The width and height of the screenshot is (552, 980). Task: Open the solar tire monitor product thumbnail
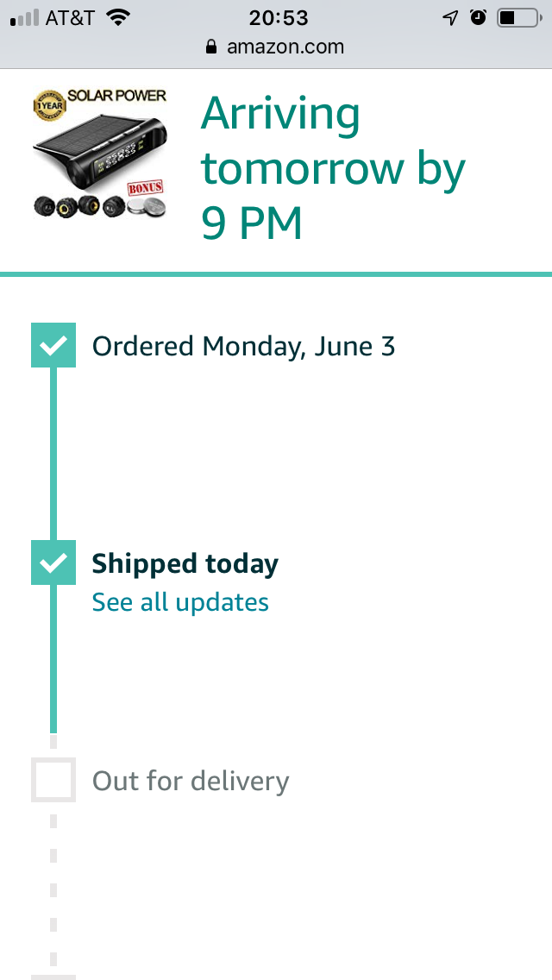tap(100, 154)
